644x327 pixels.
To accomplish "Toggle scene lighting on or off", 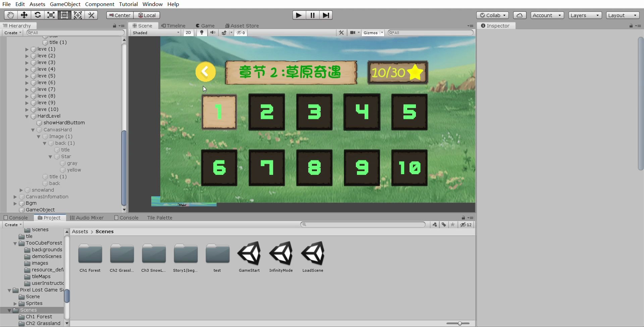I will (x=202, y=33).
